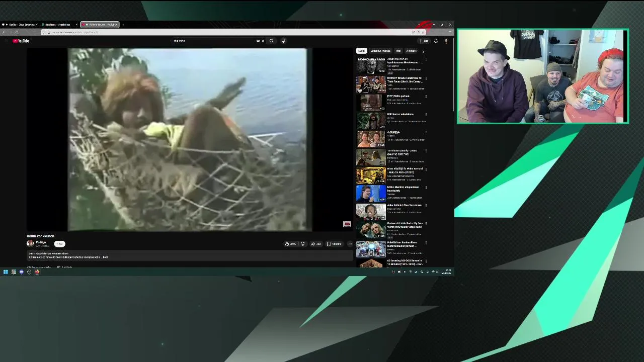The image size is (644, 362).
Task: Open the Discord taskbar icon
Action: point(21,272)
